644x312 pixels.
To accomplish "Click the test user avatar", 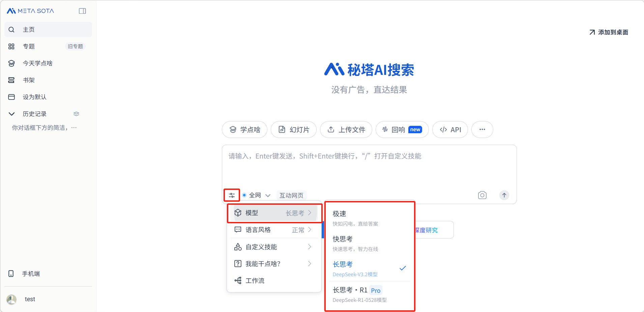I will pos(12,299).
